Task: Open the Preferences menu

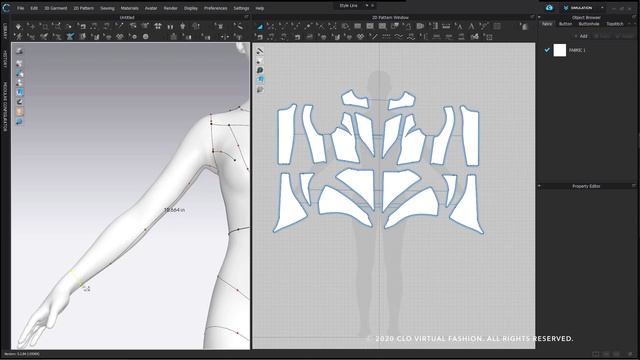Action: (x=215, y=8)
